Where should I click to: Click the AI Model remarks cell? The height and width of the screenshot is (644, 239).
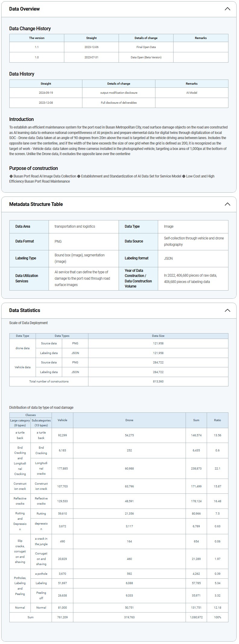tap(191, 93)
